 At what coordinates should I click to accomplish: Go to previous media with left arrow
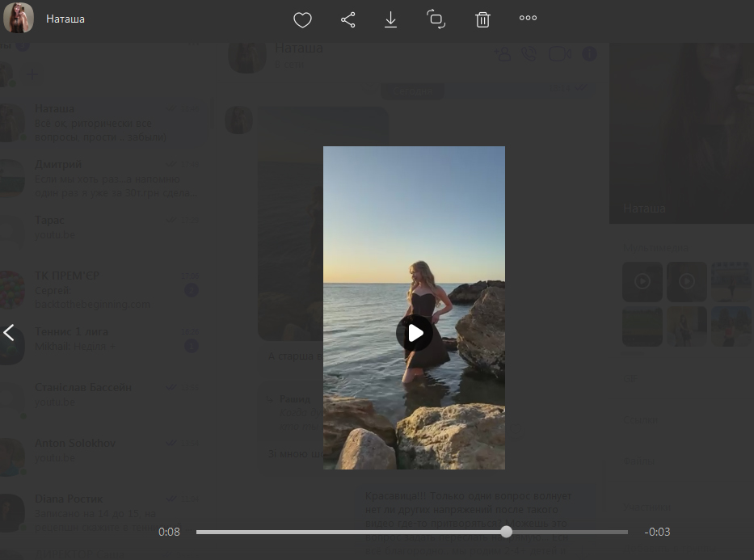coord(9,332)
